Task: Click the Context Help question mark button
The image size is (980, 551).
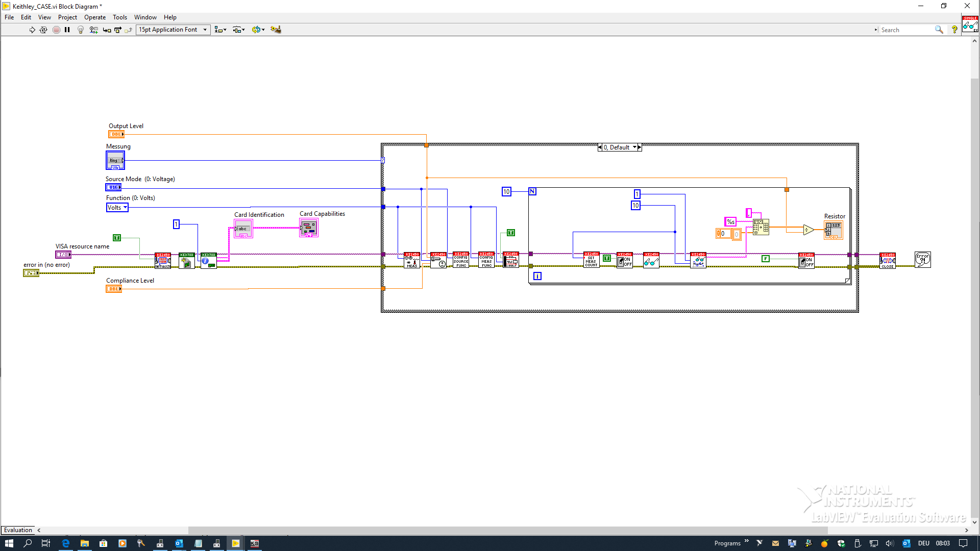Action: pos(954,30)
